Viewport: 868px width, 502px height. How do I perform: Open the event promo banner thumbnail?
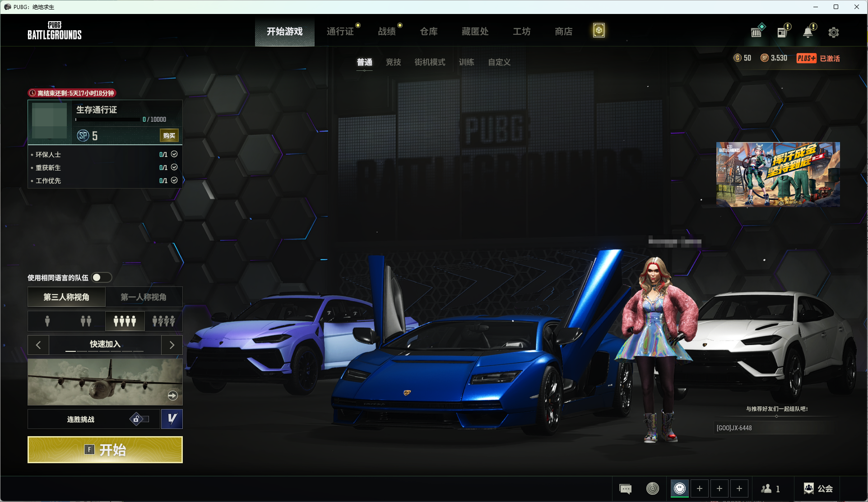pos(778,175)
